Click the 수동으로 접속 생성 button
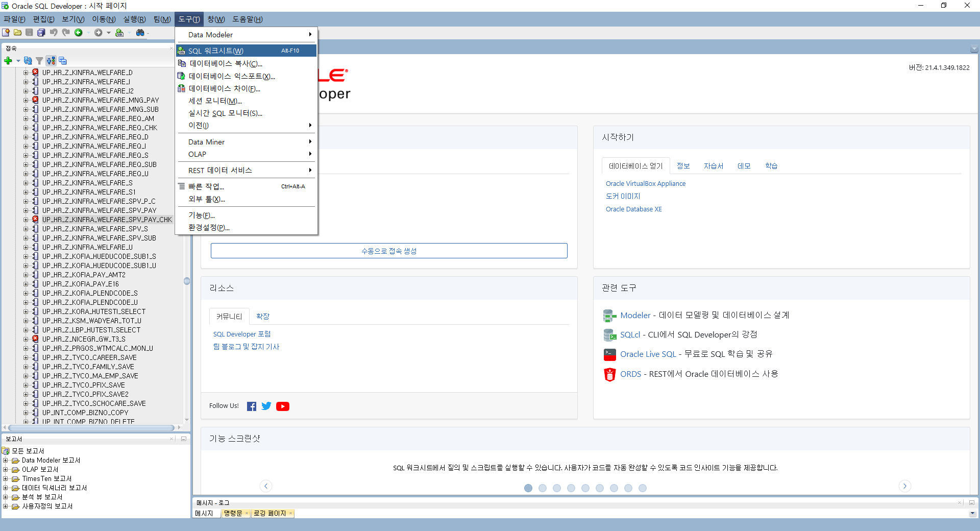The height and width of the screenshot is (531, 980). coord(389,251)
